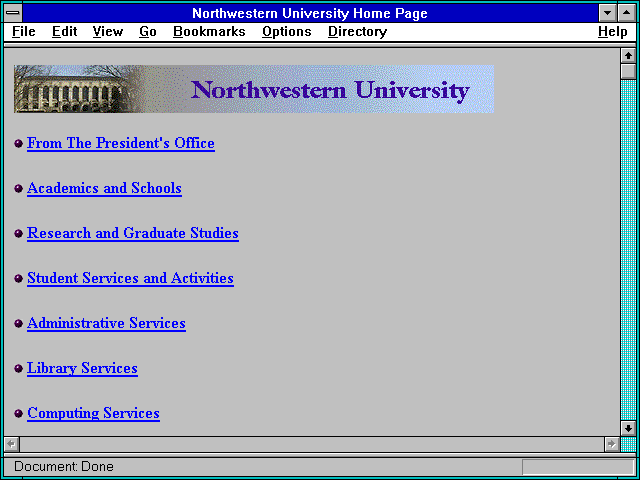Click the horizontal scrollbar right arrow
The image size is (640, 480).
coord(611,444)
